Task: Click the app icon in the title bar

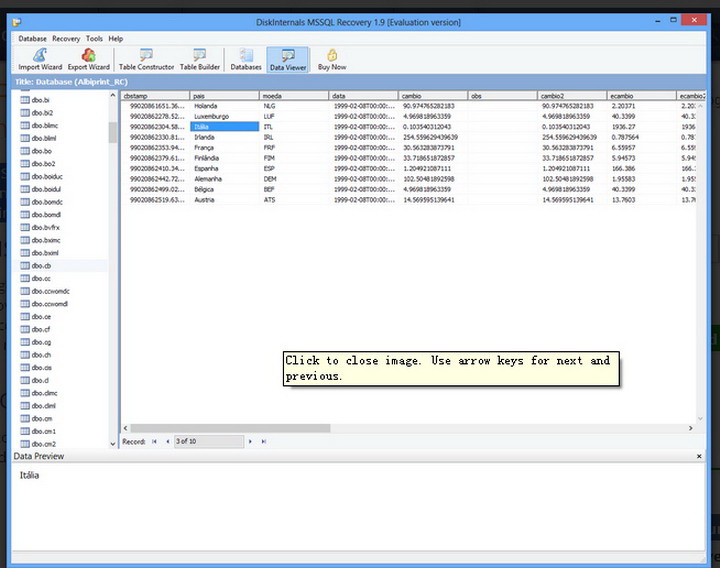Action: [17, 22]
